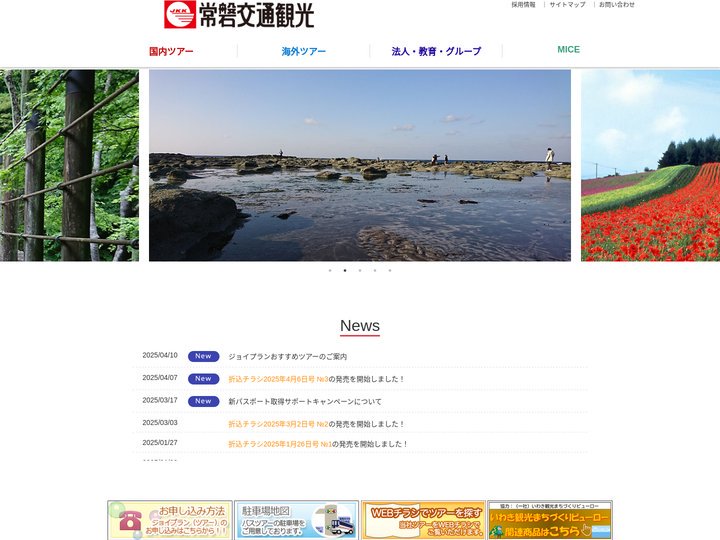Click the bus icon in parking banner
The image size is (720, 540).
point(342,526)
